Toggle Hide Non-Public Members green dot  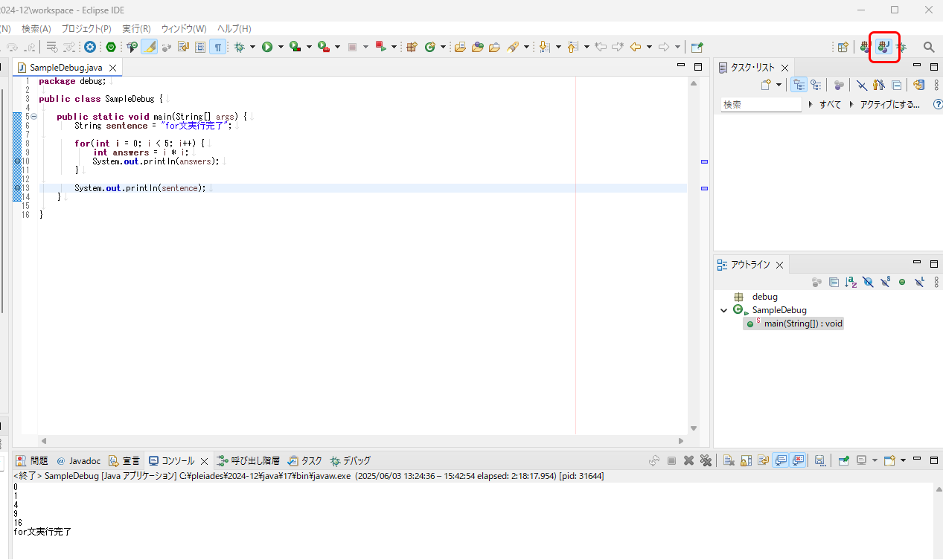click(902, 283)
